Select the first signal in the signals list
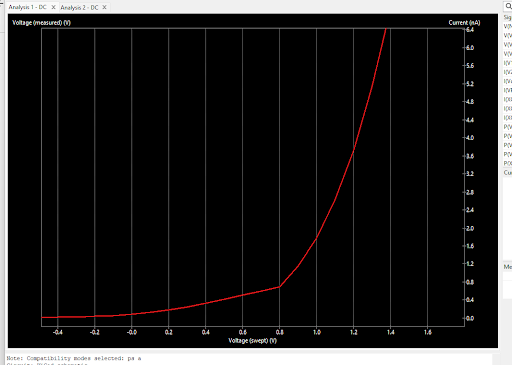Image resolution: width=512 pixels, height=365 pixels. [508, 26]
